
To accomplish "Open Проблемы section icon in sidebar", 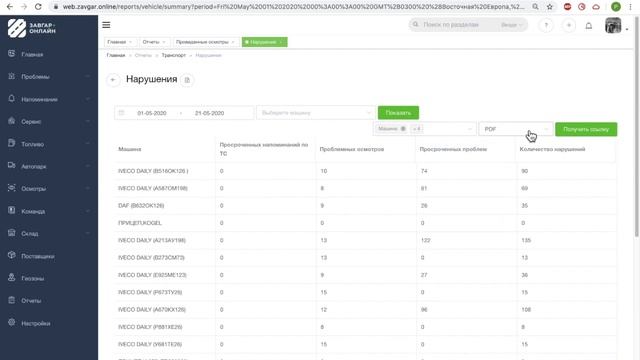I will pos(11,76).
